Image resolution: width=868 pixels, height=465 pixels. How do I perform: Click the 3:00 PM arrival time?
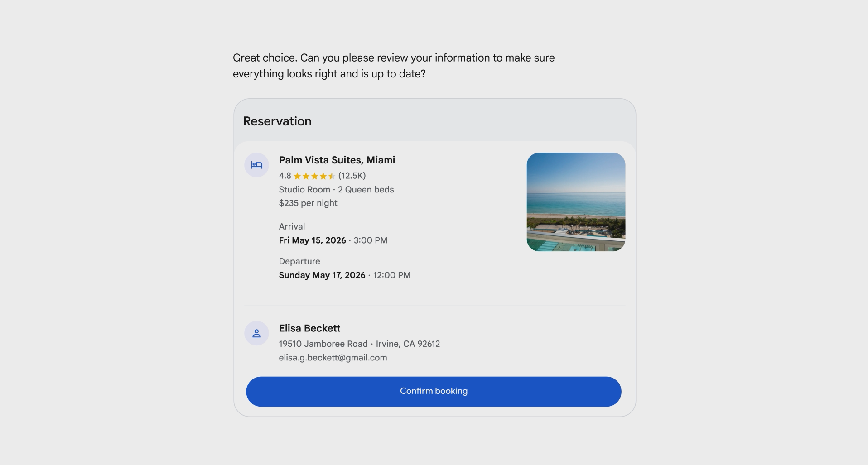click(370, 240)
